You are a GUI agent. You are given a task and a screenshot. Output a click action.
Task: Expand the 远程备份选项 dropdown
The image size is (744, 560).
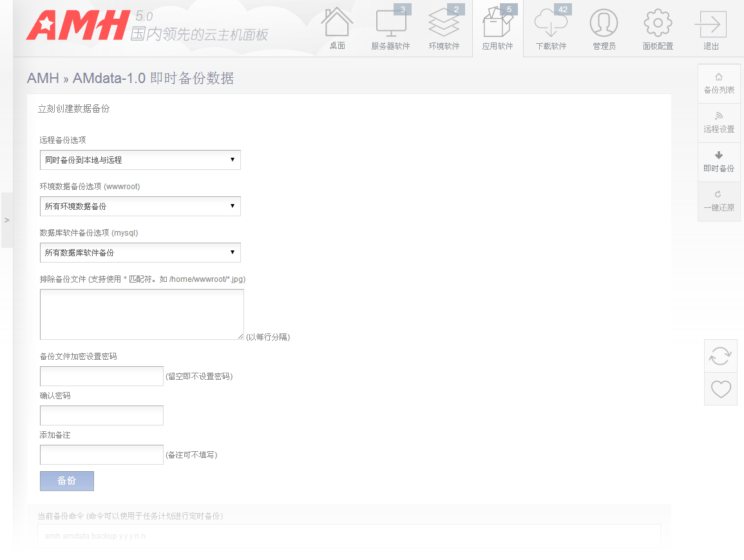click(140, 160)
